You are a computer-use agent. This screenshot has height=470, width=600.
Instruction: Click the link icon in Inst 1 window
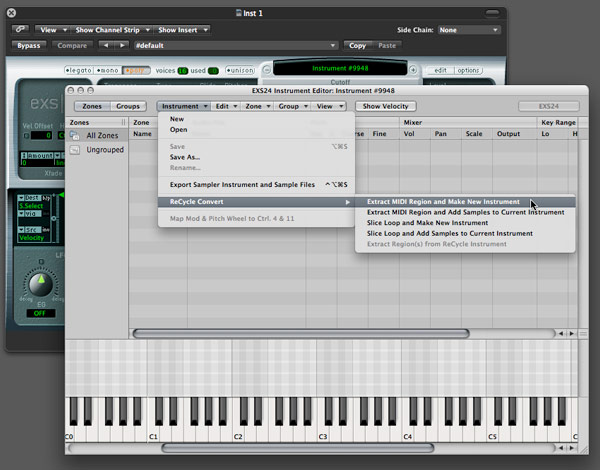[x=20, y=29]
